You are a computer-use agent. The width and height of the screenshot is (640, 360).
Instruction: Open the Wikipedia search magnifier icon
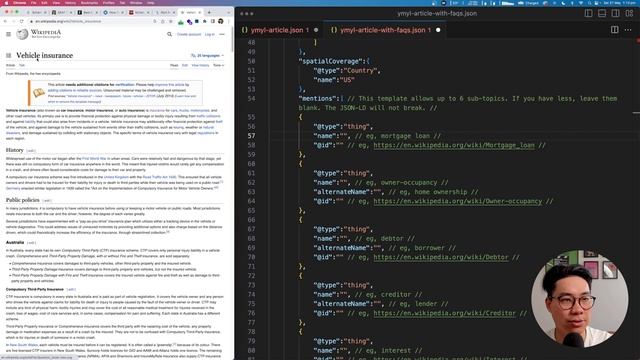click(169, 34)
